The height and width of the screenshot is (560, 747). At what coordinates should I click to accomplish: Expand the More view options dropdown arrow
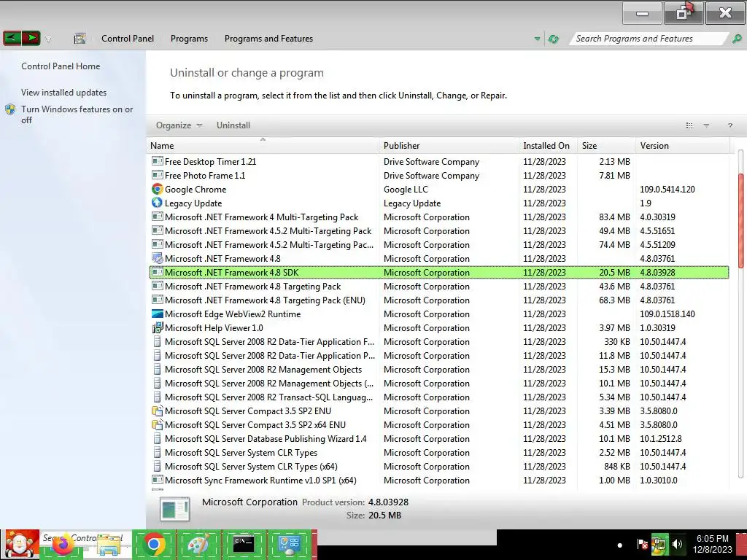point(706,125)
